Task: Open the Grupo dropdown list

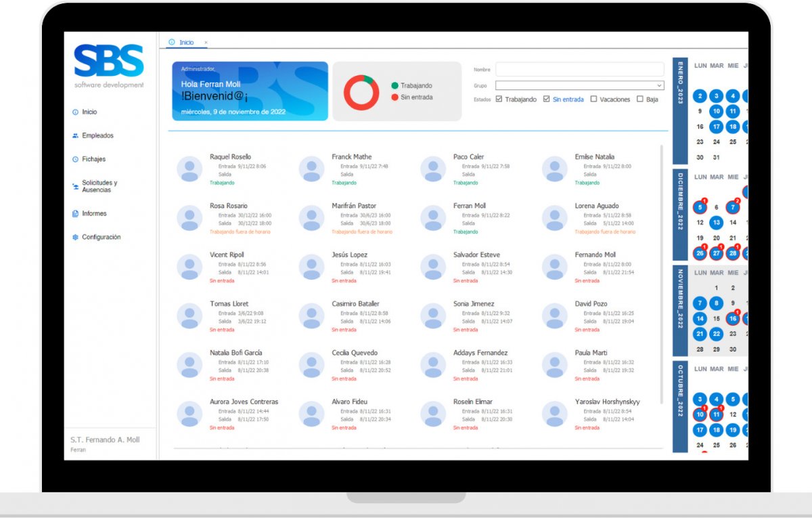Action: point(659,86)
